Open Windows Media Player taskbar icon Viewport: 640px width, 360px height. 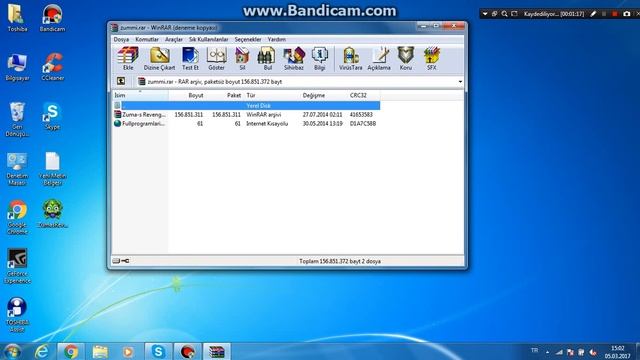[x=128, y=352]
